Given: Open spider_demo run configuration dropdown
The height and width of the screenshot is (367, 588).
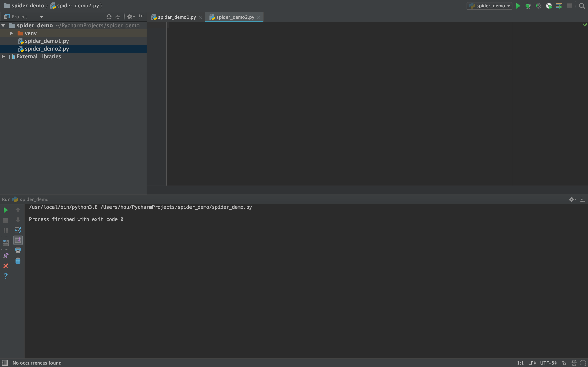Looking at the screenshot, I should [489, 6].
